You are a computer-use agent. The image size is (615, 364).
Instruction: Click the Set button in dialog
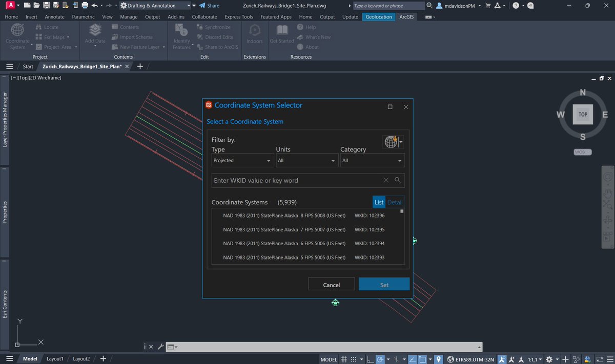click(x=384, y=285)
